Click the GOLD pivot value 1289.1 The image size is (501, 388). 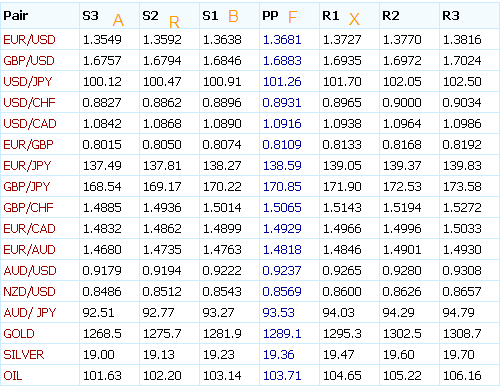tap(282, 334)
